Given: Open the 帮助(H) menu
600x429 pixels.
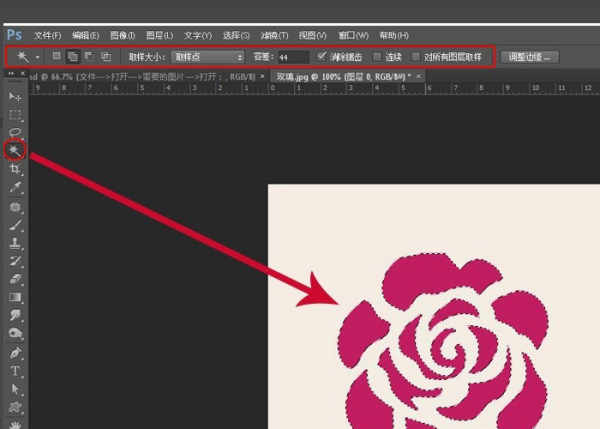Looking at the screenshot, I should click(x=394, y=36).
